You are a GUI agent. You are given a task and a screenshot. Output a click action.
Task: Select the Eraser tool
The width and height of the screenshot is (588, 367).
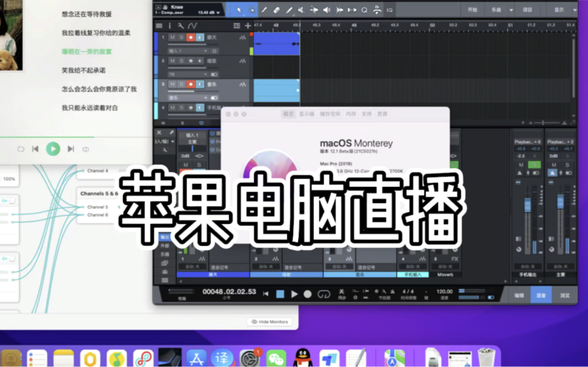[277, 10]
